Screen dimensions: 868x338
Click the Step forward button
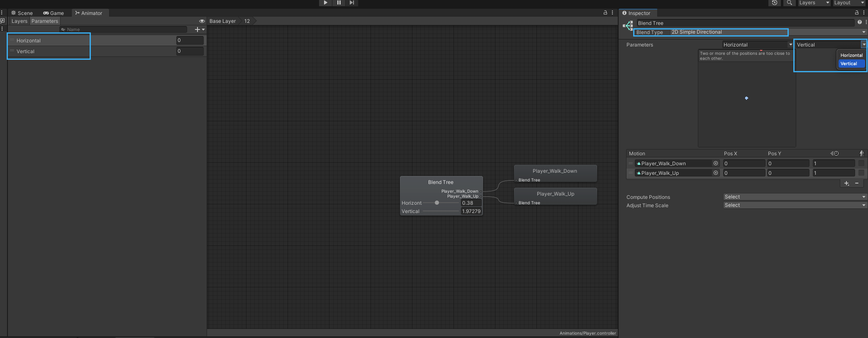352,3
